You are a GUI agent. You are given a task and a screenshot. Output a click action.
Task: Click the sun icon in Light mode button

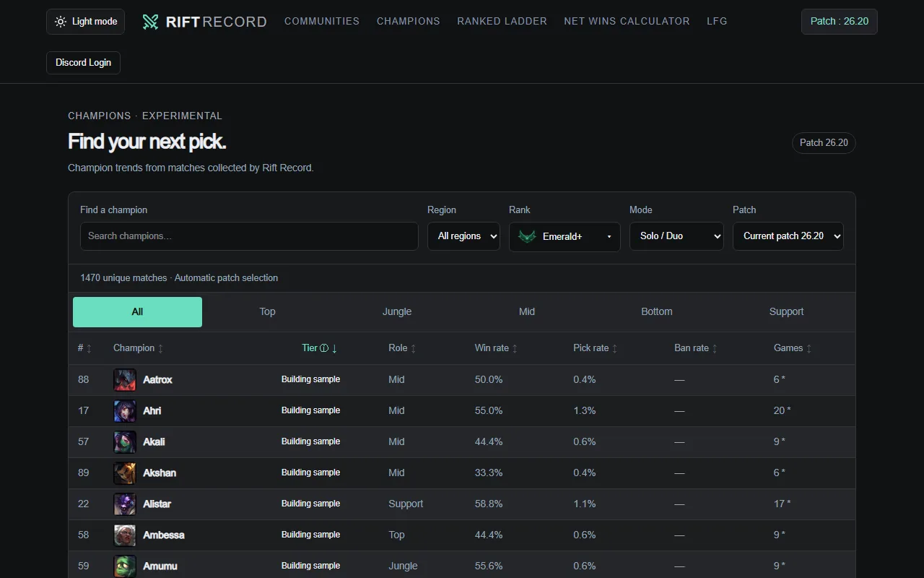[x=61, y=22]
